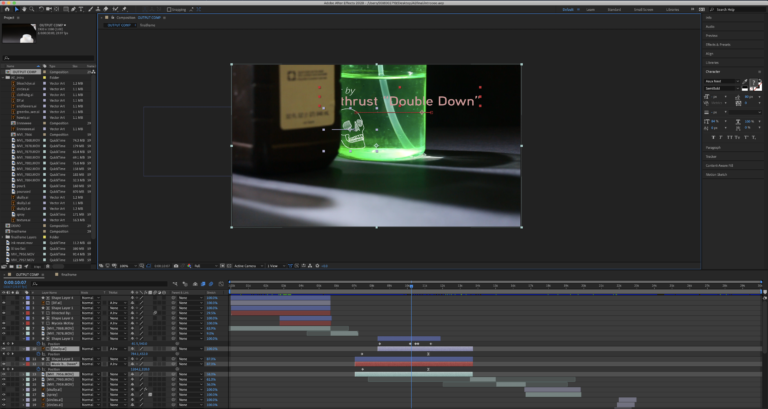Image resolution: width=768 pixels, height=409 pixels.
Task: Click the fill color swatch in Character
Action: (x=753, y=83)
